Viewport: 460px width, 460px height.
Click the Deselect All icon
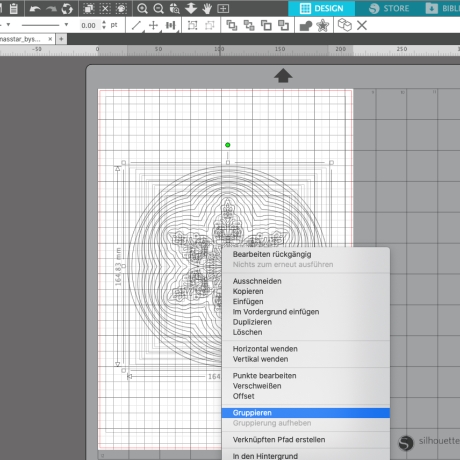coord(105,9)
